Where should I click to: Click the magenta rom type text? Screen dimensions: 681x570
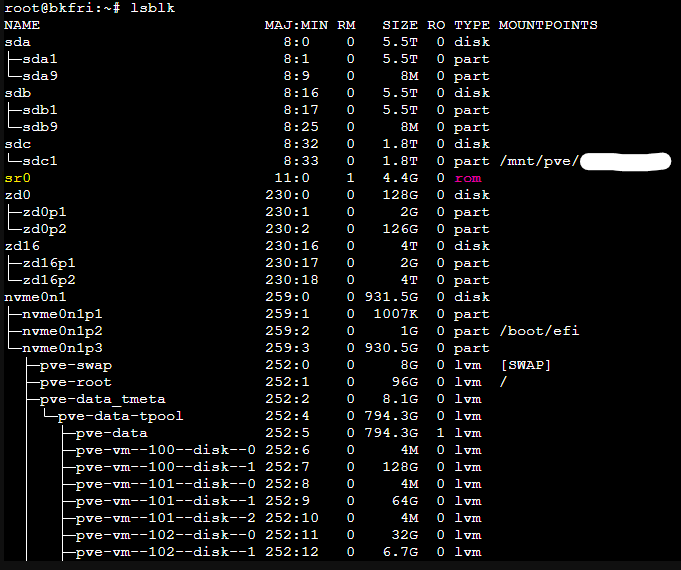click(467, 178)
